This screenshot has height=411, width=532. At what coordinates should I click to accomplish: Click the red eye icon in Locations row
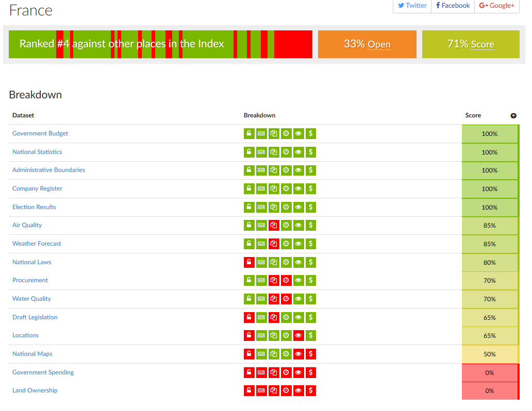coord(298,335)
